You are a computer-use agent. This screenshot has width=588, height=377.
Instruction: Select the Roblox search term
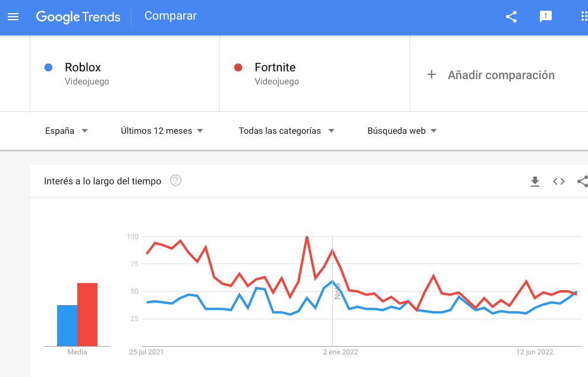point(83,67)
